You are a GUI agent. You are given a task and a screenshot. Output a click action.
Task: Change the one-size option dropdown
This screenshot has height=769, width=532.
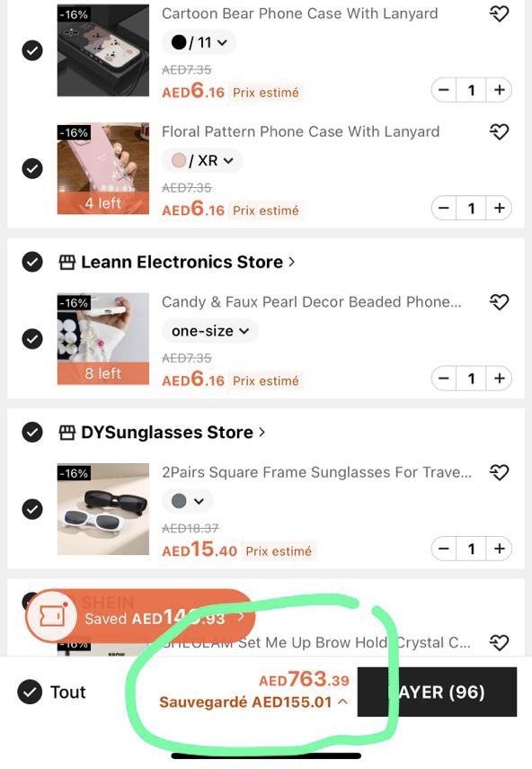tap(210, 331)
